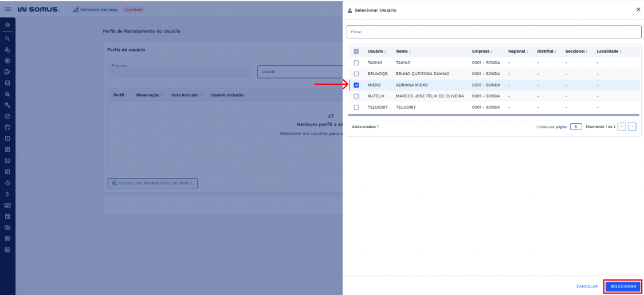Image resolution: width=644 pixels, height=295 pixels.
Task: Open the calendar sidebar icon
Action: (7, 216)
